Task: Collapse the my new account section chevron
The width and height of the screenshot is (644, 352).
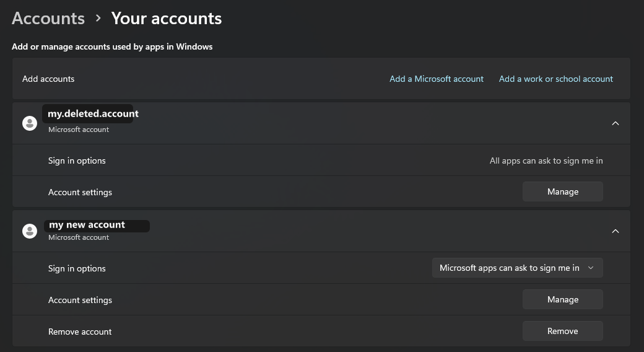Action: click(x=616, y=231)
